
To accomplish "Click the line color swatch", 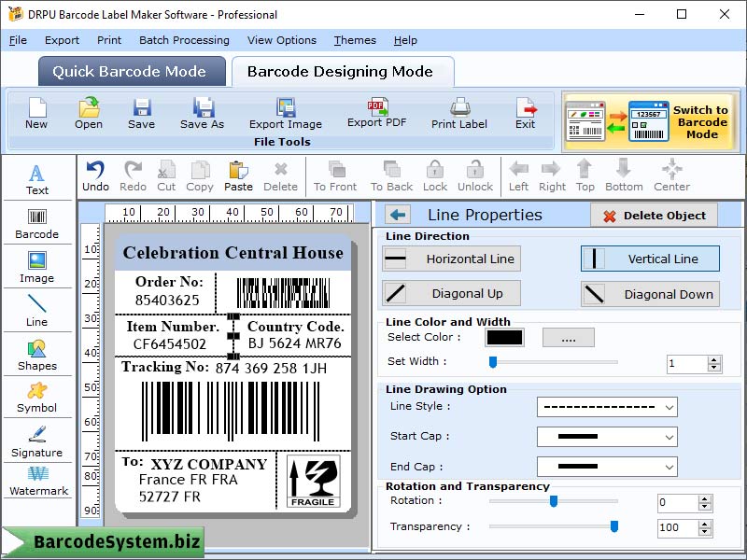I will point(505,338).
